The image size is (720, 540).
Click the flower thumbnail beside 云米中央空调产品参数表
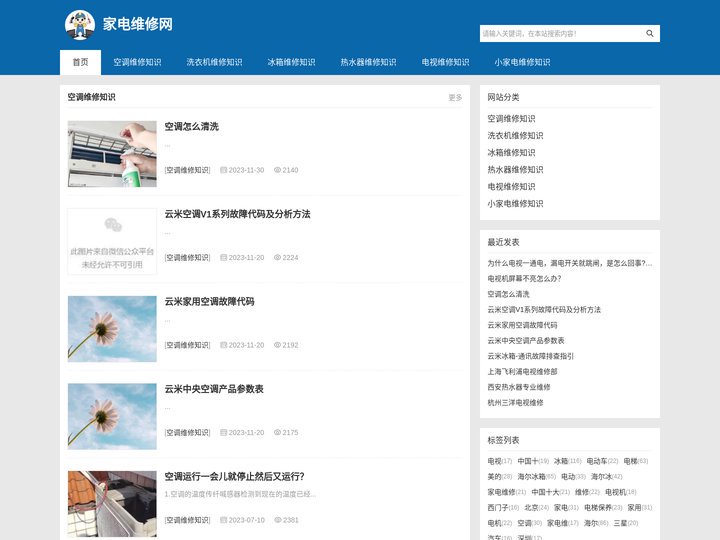pyautogui.click(x=112, y=416)
